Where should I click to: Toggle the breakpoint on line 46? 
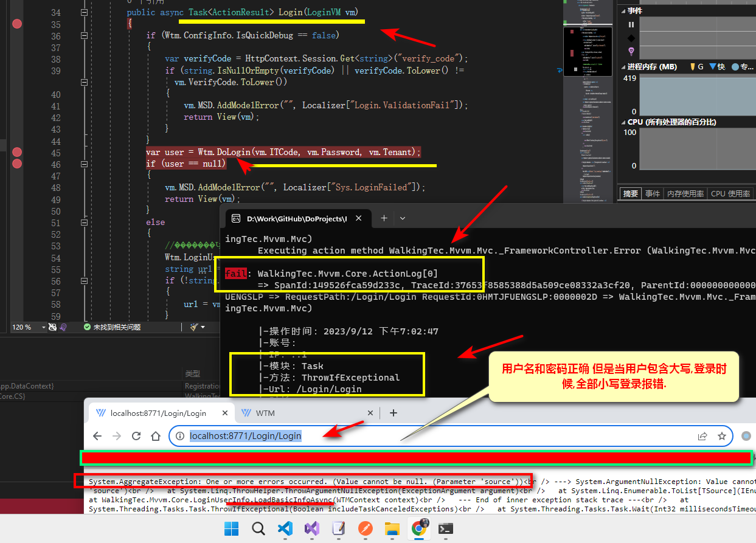click(x=16, y=163)
